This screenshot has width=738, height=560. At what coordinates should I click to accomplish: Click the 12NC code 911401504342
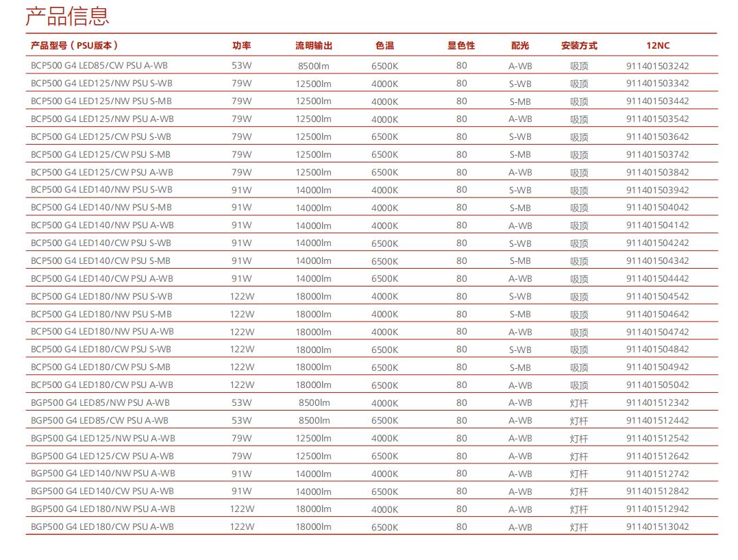[x=657, y=261]
